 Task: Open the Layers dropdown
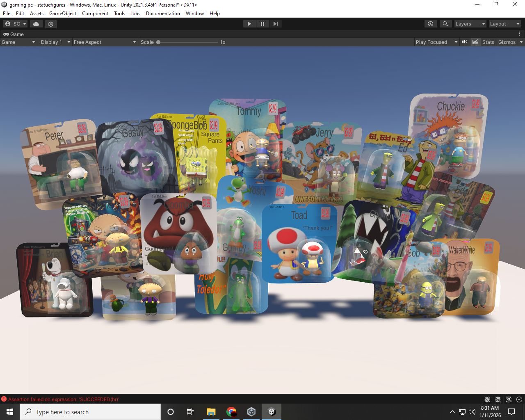(x=470, y=24)
